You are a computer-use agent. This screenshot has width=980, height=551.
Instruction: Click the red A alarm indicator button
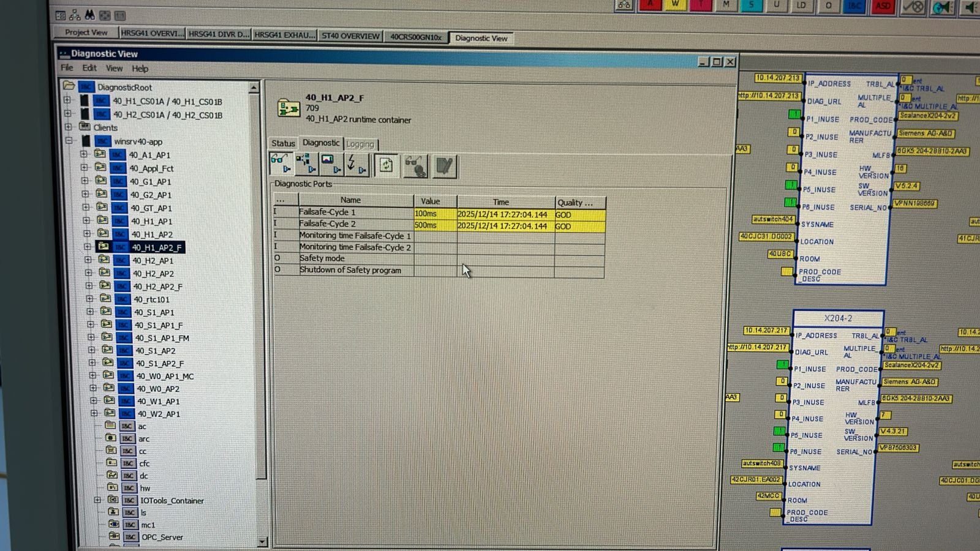tap(650, 5)
